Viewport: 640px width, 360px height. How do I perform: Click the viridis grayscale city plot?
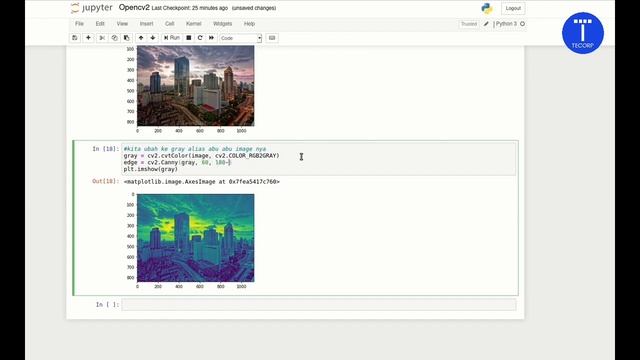pos(196,238)
